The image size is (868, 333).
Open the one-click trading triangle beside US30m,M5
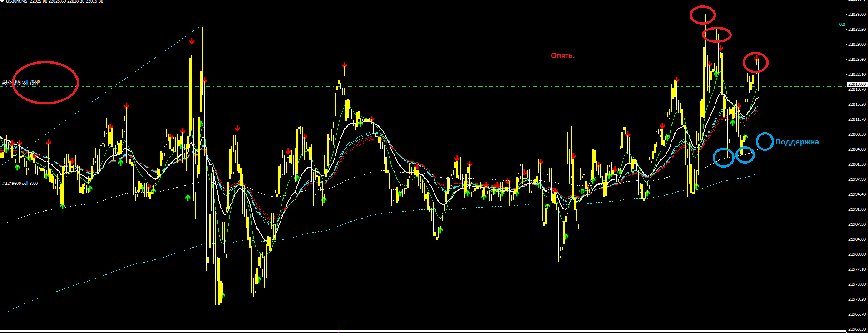point(2,1)
